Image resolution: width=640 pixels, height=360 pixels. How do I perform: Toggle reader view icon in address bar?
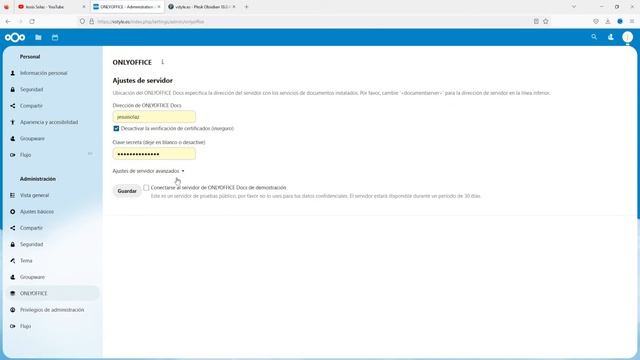pyautogui.click(x=536, y=21)
